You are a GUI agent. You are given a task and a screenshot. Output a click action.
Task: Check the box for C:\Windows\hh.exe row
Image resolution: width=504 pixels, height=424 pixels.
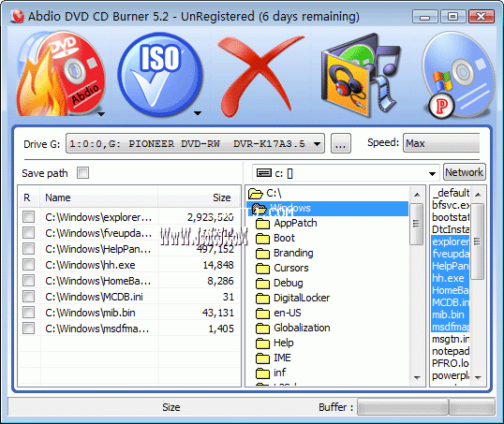coord(29,265)
